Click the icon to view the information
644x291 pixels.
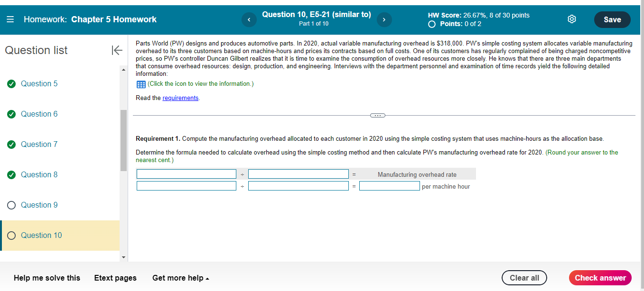(140, 84)
